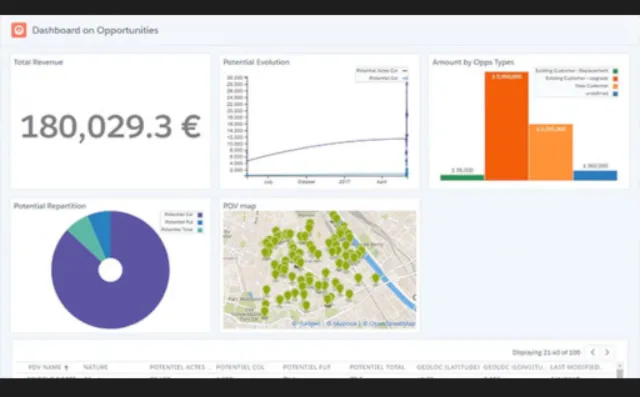Click the Potential Actes Col line legend entry
The height and width of the screenshot is (397, 640).
pos(381,71)
